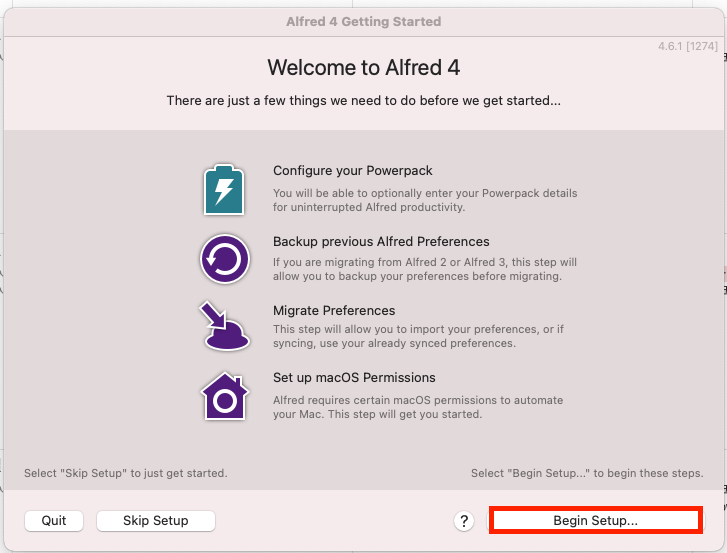Click the "Configure your Powerpack" heading
The height and width of the screenshot is (553, 727).
click(352, 171)
